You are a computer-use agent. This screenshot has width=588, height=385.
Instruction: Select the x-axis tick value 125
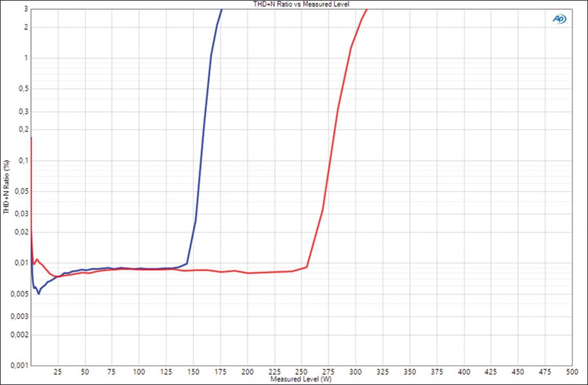pyautogui.click(x=166, y=372)
